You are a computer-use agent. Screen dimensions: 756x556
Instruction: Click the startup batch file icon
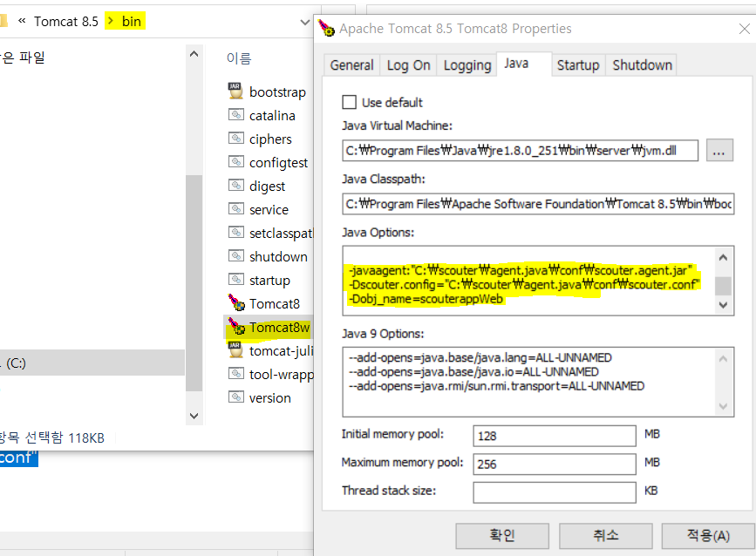point(235,280)
